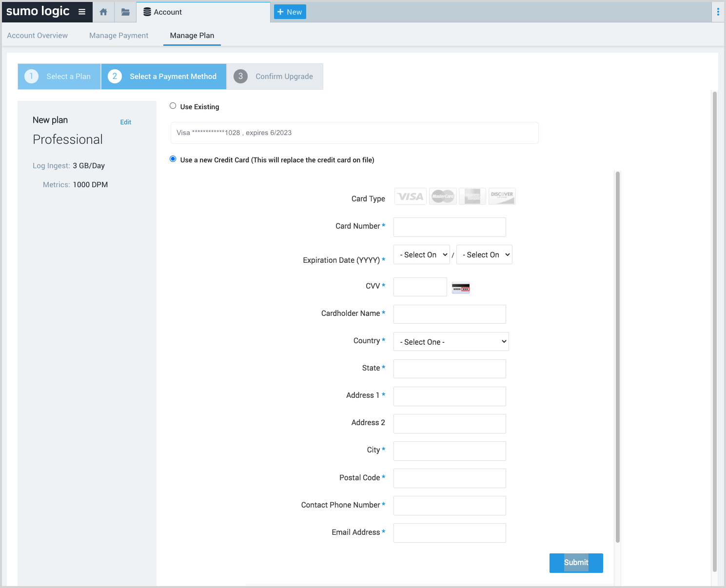
Task: Select the Discover card type icon
Action: point(502,196)
